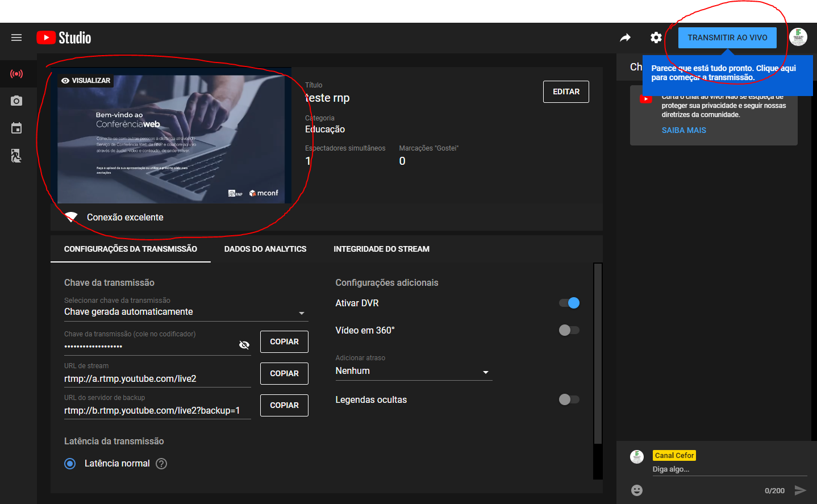The image size is (817, 504).
Task: Click the Marcações Gostei count
Action: (402, 161)
